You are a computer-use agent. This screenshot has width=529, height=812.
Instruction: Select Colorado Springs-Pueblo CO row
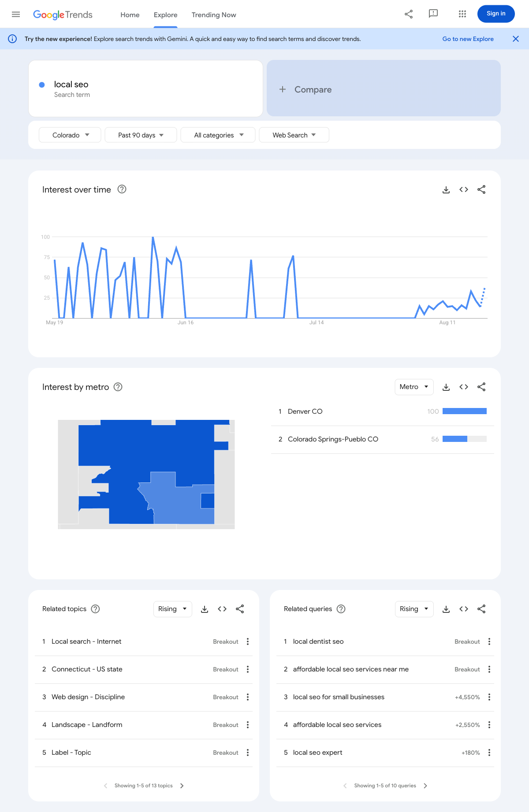(x=383, y=439)
